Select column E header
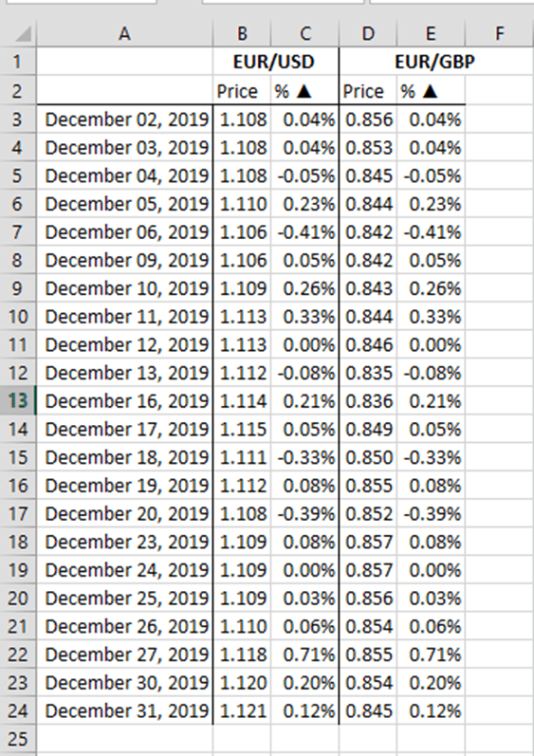The width and height of the screenshot is (534, 756). pyautogui.click(x=431, y=33)
